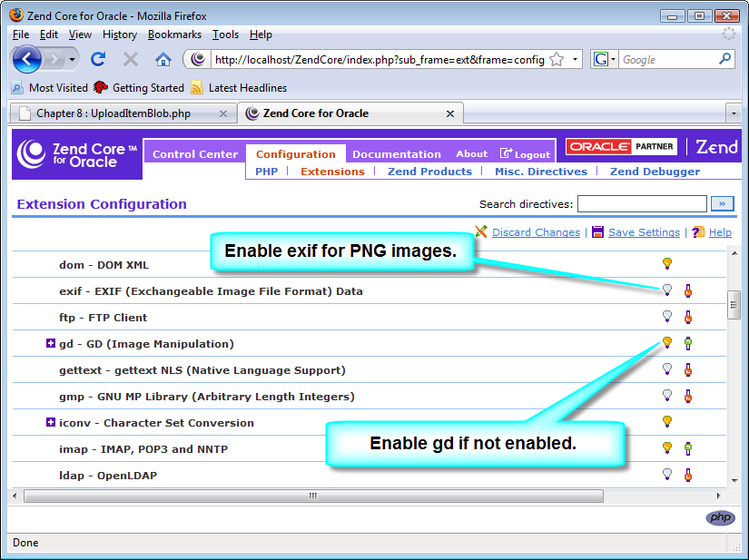Expand the iconv extension directives

tap(51, 422)
